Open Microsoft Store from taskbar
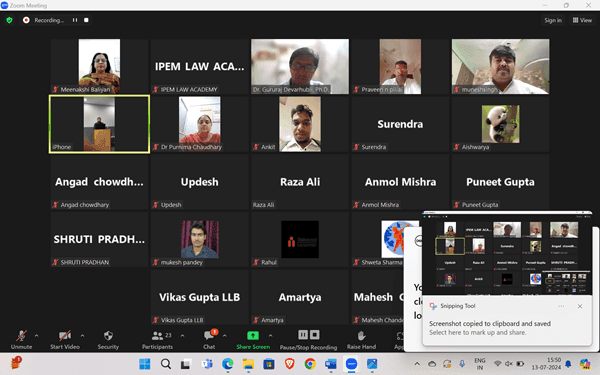600x375 pixels. (269, 364)
